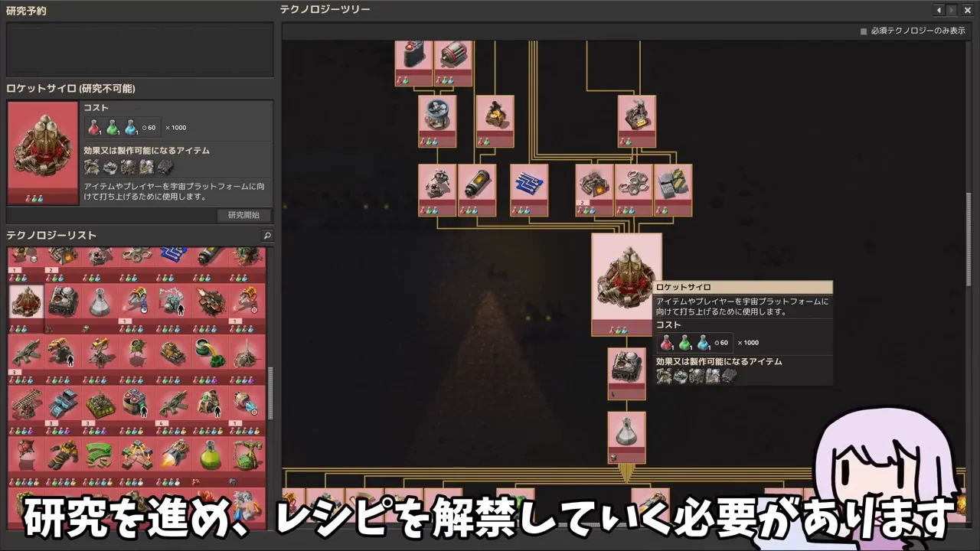980x551 pixels.
Task: Click the × 1000 cost count in left panel
Action: pyautogui.click(x=175, y=128)
